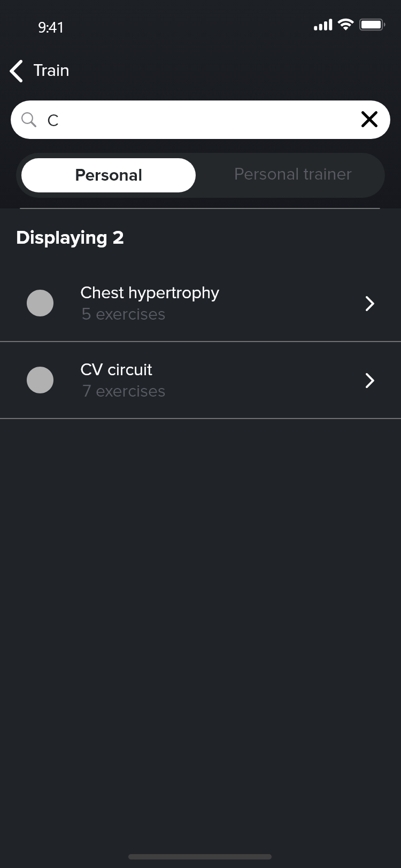Screen dimensions: 401x868
Task: Tap the back chevron arrow
Action: pyautogui.click(x=17, y=71)
